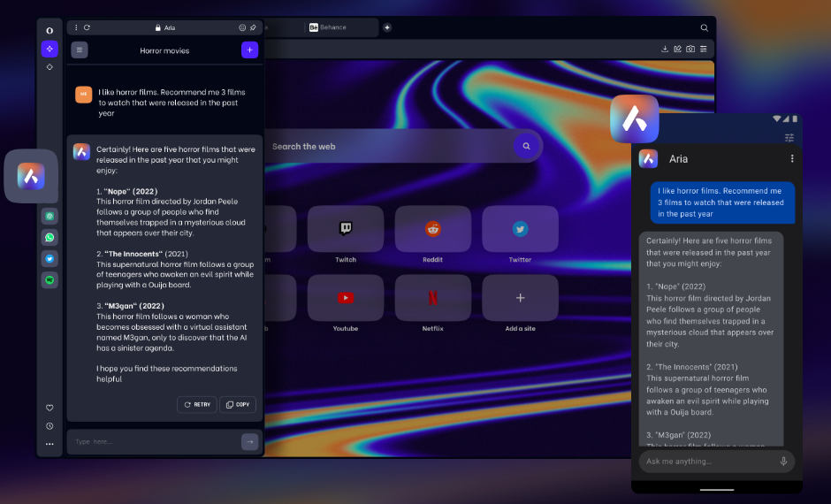Click the smiley feedback icon in Aria panel
The image size is (831, 504).
click(242, 27)
